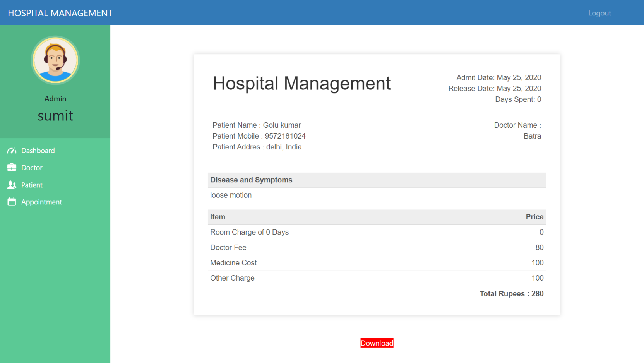Click the 'Item' column header
Screen dimensions: 644x363
tap(218, 217)
